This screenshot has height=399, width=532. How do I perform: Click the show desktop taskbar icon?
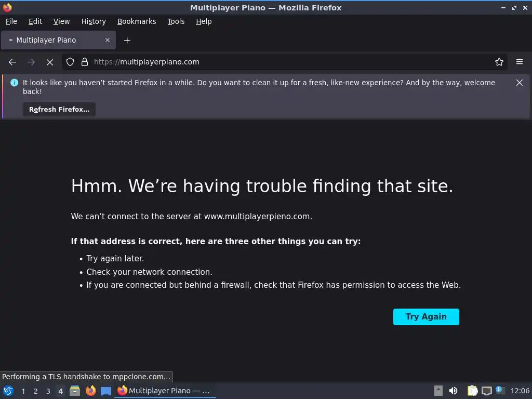click(x=106, y=391)
